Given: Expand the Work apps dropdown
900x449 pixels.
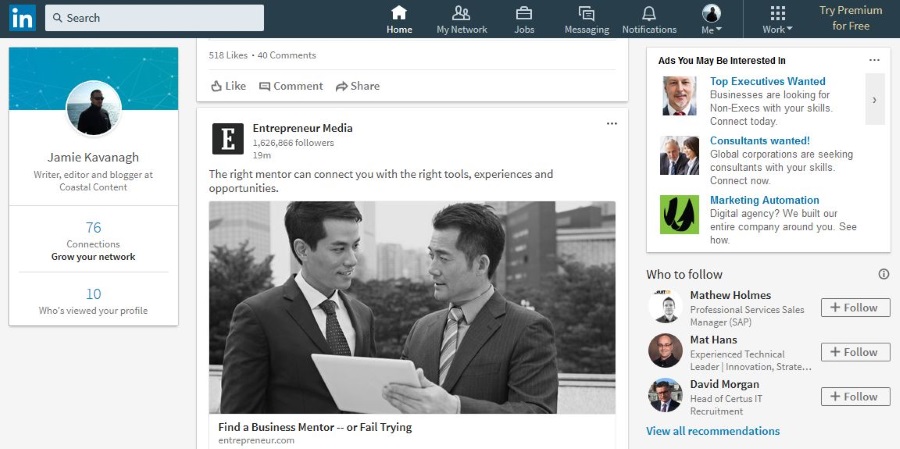Looking at the screenshot, I should coord(777,19).
